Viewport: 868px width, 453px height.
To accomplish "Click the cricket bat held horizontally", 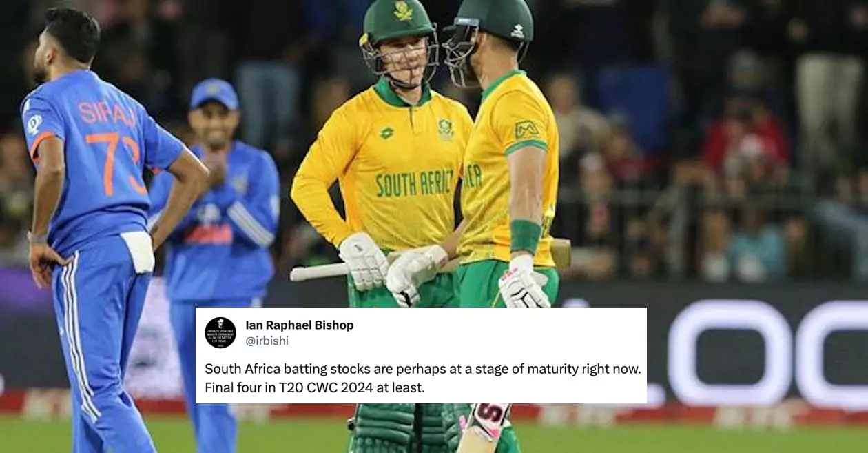I will pos(431,263).
